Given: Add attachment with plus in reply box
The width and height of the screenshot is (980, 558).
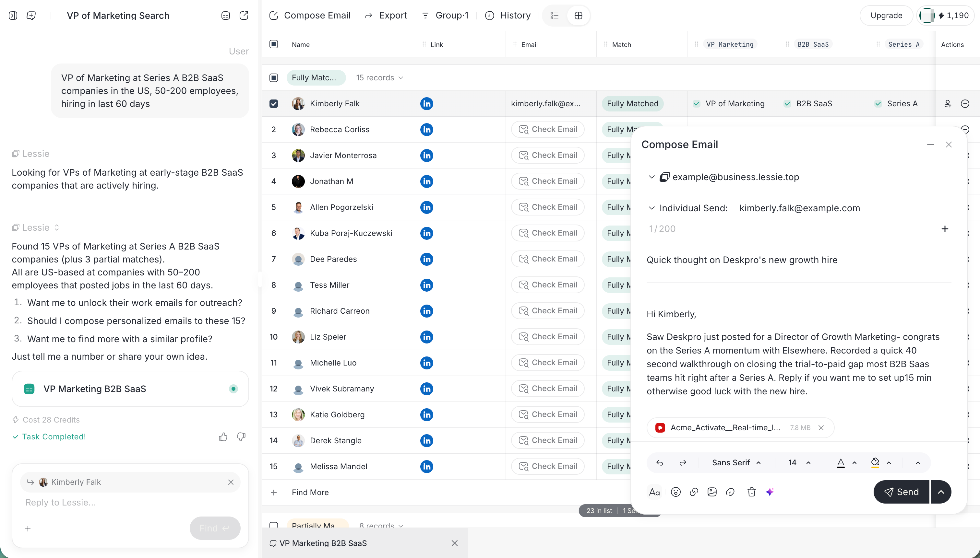Looking at the screenshot, I should point(28,529).
